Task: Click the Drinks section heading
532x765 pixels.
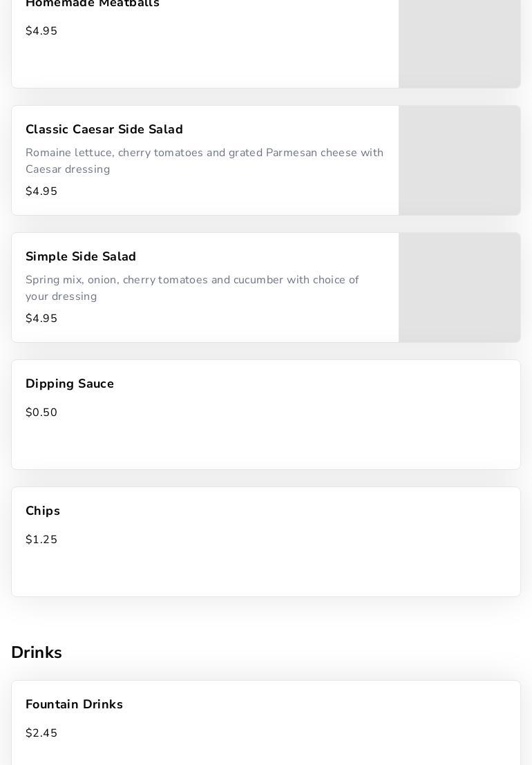Action: click(x=37, y=652)
